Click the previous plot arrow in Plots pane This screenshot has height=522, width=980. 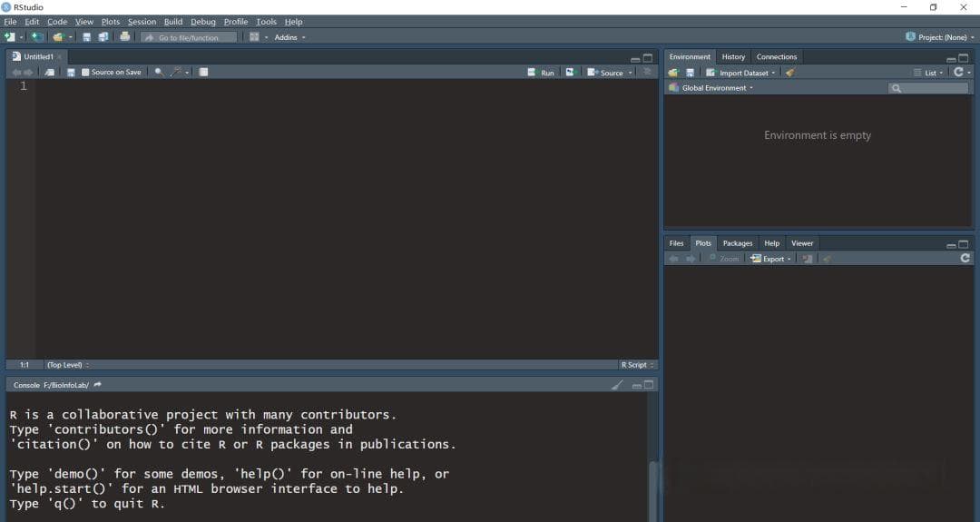pyautogui.click(x=673, y=259)
